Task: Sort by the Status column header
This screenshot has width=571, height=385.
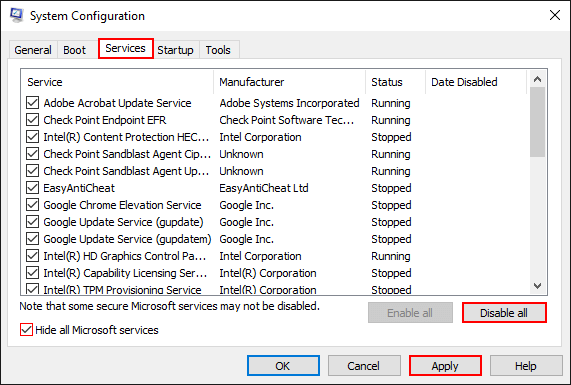Action: tap(395, 82)
